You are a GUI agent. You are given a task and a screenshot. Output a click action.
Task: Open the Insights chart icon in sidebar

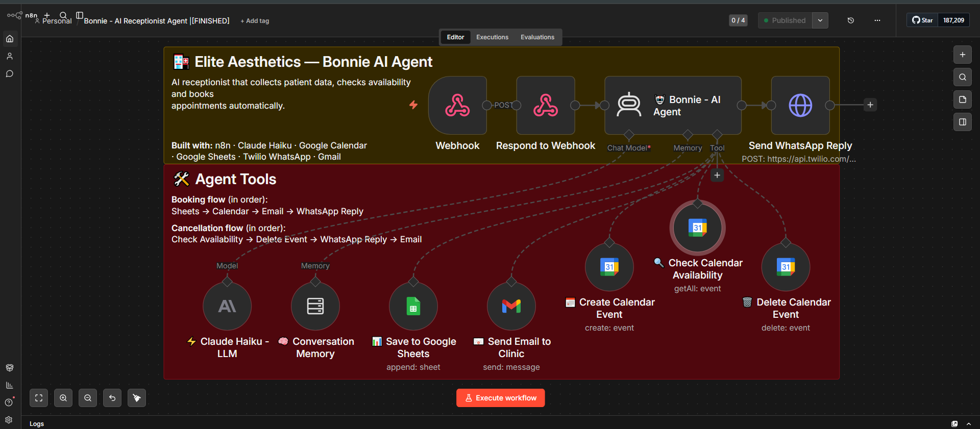tap(9, 385)
